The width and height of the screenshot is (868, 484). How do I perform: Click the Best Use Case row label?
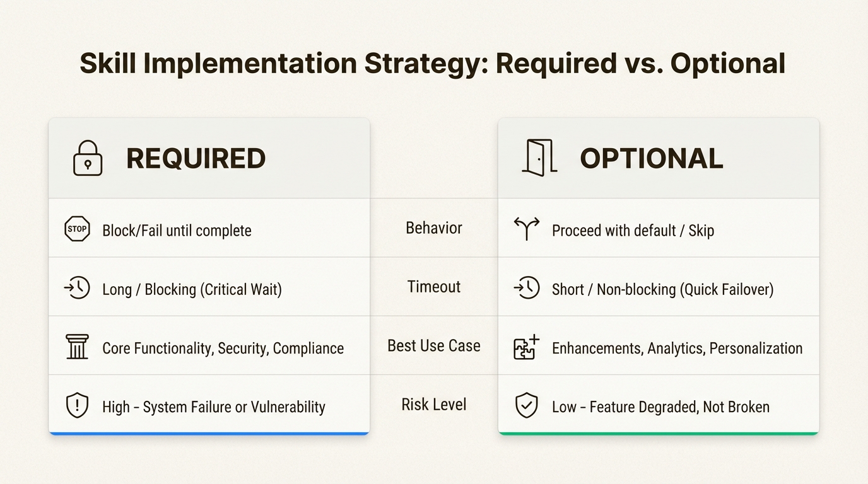tap(434, 346)
